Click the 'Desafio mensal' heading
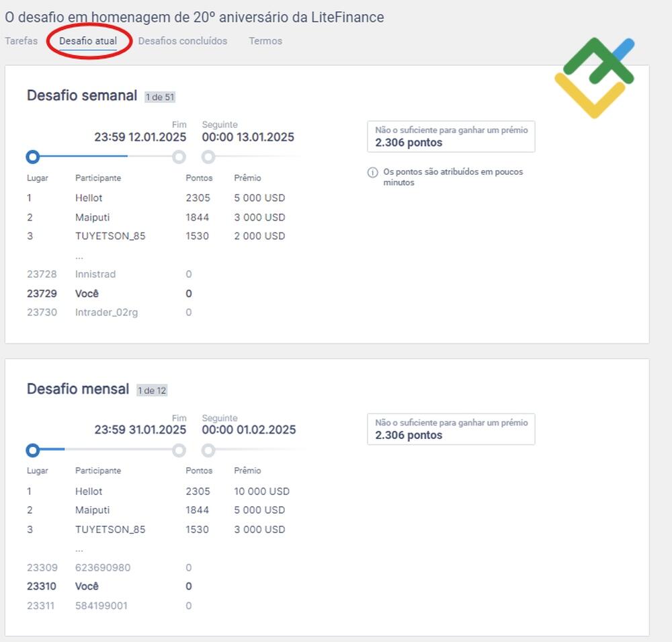 coord(77,389)
